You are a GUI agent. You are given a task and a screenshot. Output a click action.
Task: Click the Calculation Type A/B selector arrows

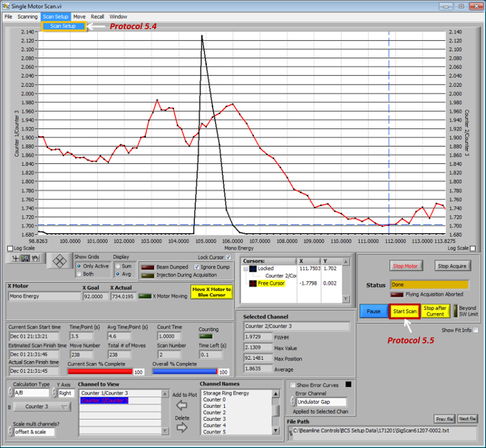click(x=9, y=393)
